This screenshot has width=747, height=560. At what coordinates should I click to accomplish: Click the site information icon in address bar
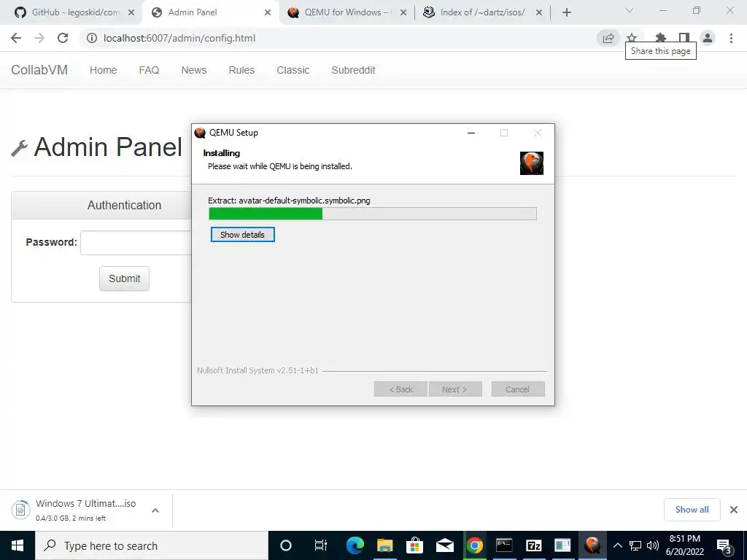click(x=92, y=38)
